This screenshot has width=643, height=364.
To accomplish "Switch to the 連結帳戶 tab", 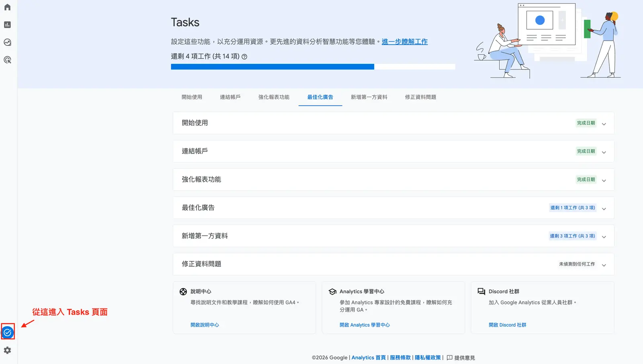I will tap(230, 97).
